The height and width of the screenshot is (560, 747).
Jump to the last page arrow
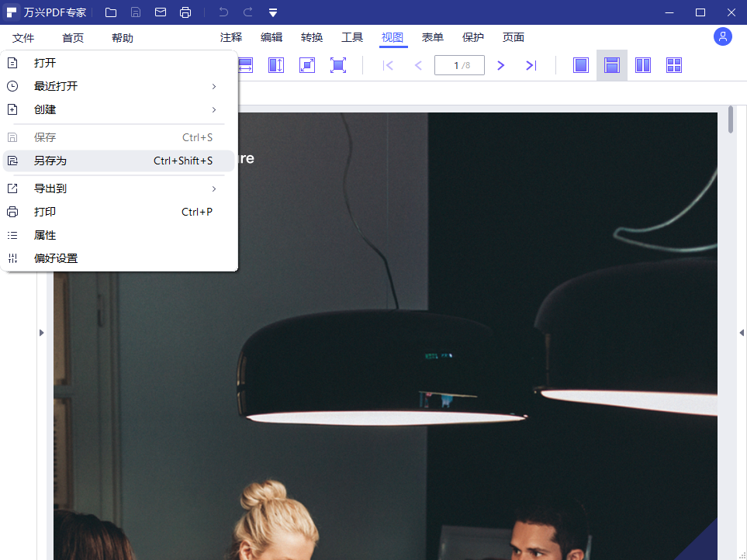531,65
